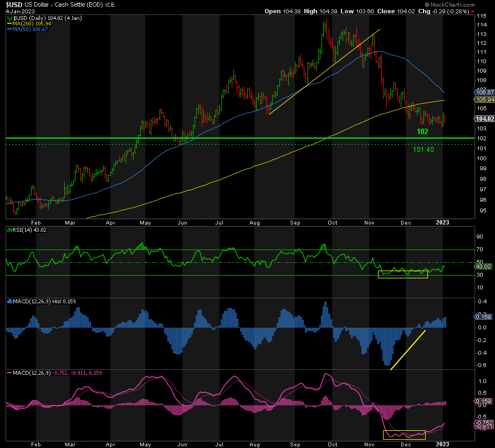Click the 110 tick on the price axis
This screenshot has width=495, height=448.
tap(482, 61)
